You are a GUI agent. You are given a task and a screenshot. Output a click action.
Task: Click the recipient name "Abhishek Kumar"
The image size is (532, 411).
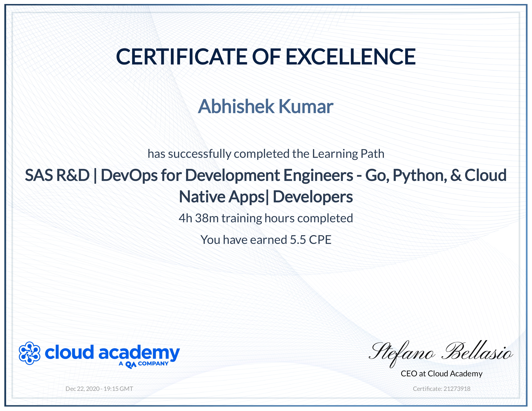click(x=266, y=106)
